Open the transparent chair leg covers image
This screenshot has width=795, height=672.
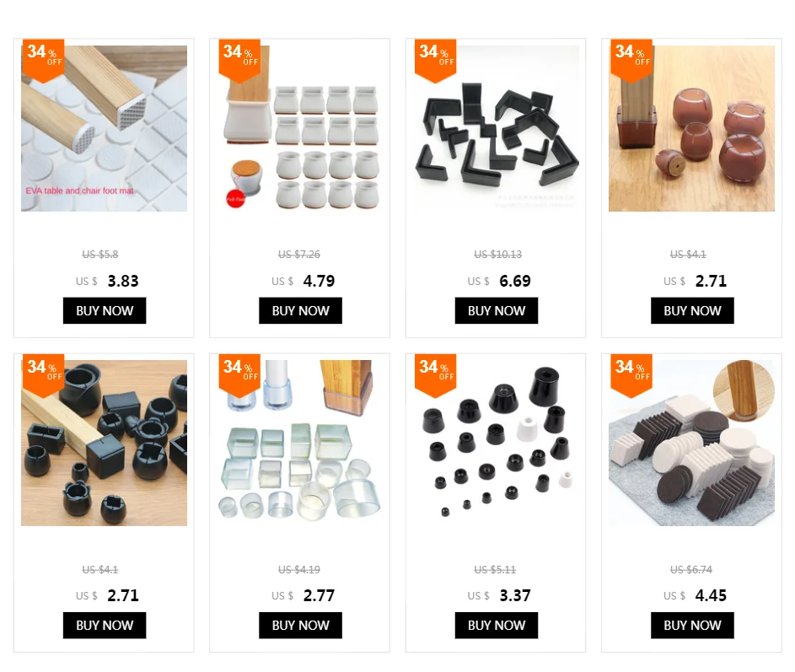pos(300,443)
